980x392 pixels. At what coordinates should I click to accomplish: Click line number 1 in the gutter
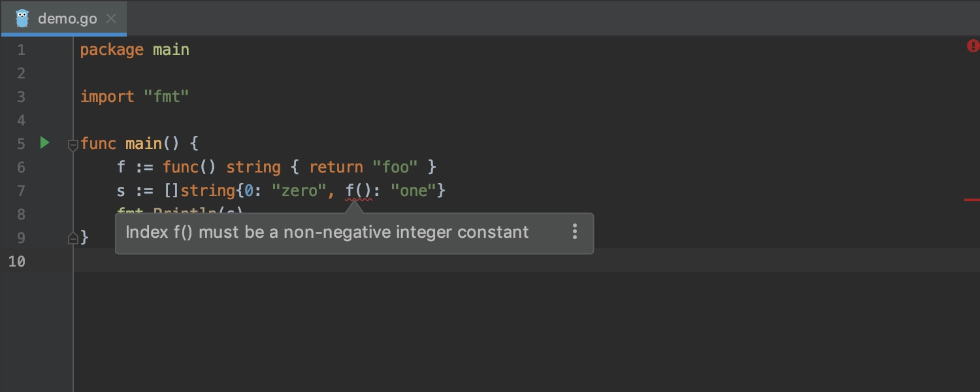coord(21,50)
